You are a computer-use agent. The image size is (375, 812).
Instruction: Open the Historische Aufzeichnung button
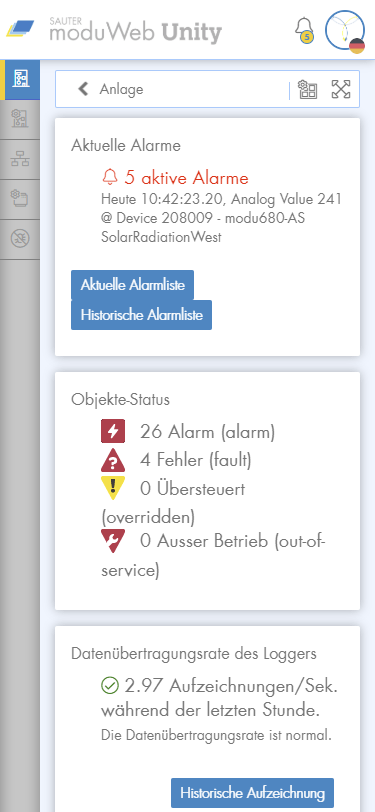tap(252, 793)
